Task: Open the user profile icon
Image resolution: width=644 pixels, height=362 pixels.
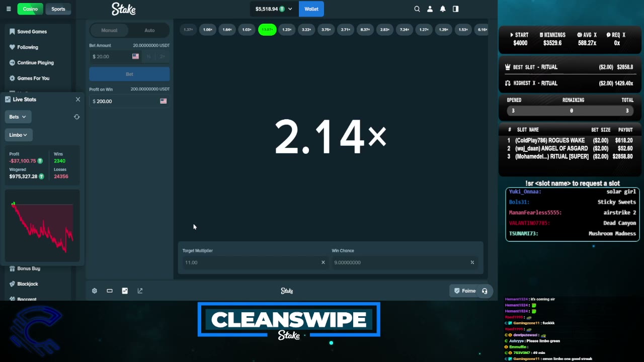Action: coord(430,9)
